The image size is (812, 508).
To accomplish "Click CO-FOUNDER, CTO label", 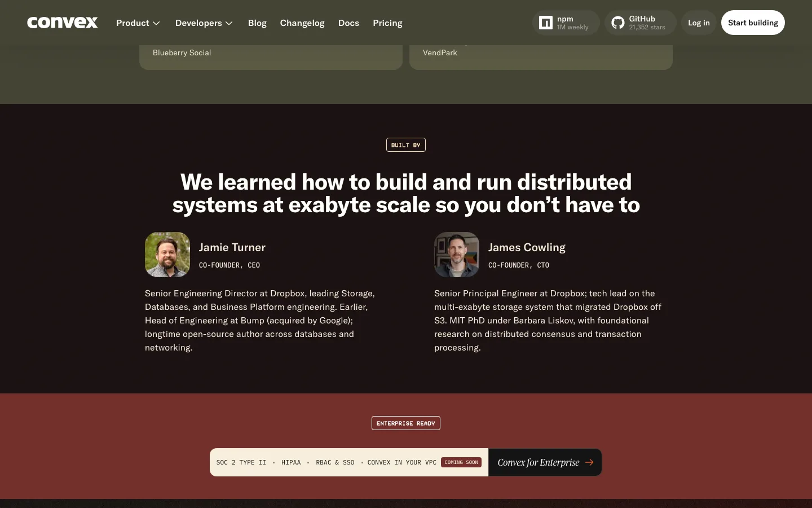I will (x=519, y=265).
